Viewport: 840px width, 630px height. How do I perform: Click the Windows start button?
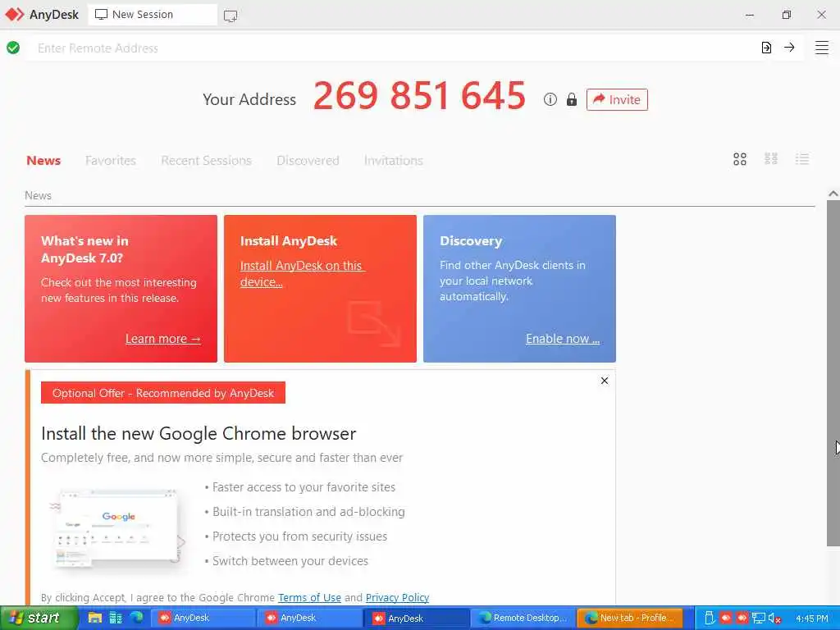click(x=39, y=618)
